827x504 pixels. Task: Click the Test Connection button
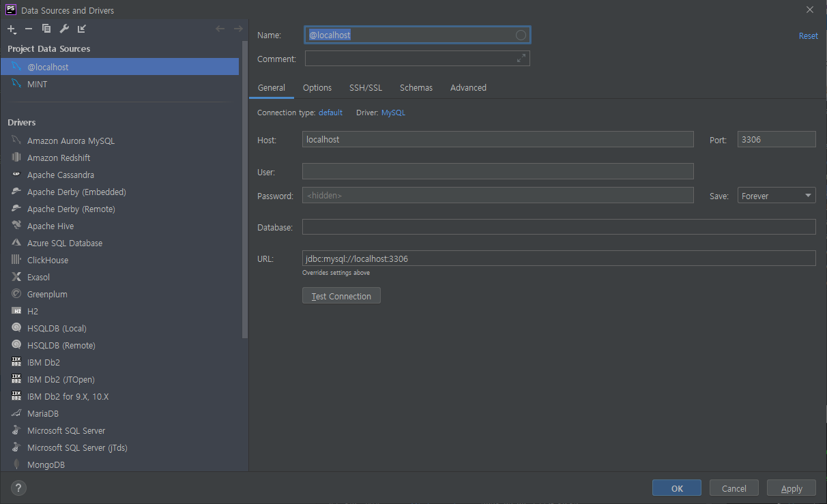(x=341, y=296)
